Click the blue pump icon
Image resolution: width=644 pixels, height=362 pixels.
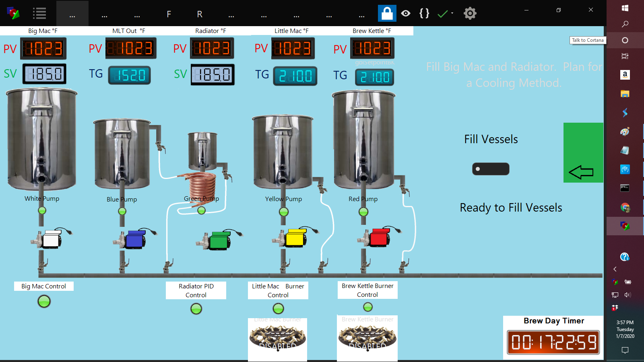tap(135, 239)
